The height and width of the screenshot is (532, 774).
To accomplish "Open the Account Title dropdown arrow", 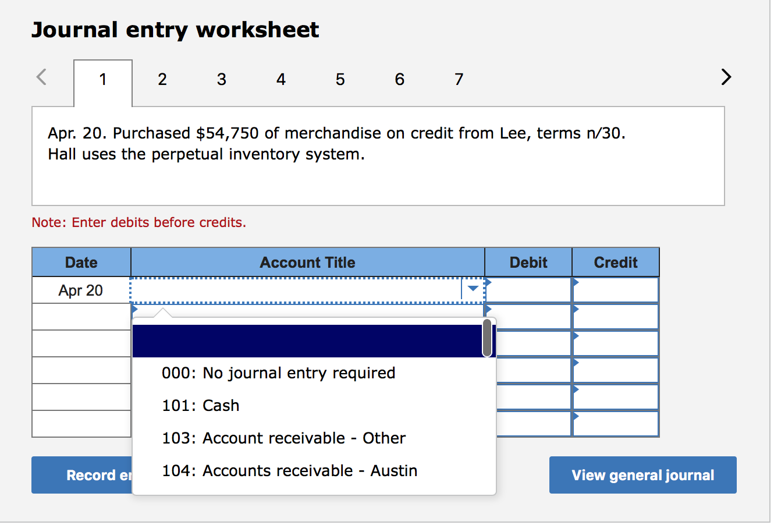I will click(x=473, y=289).
